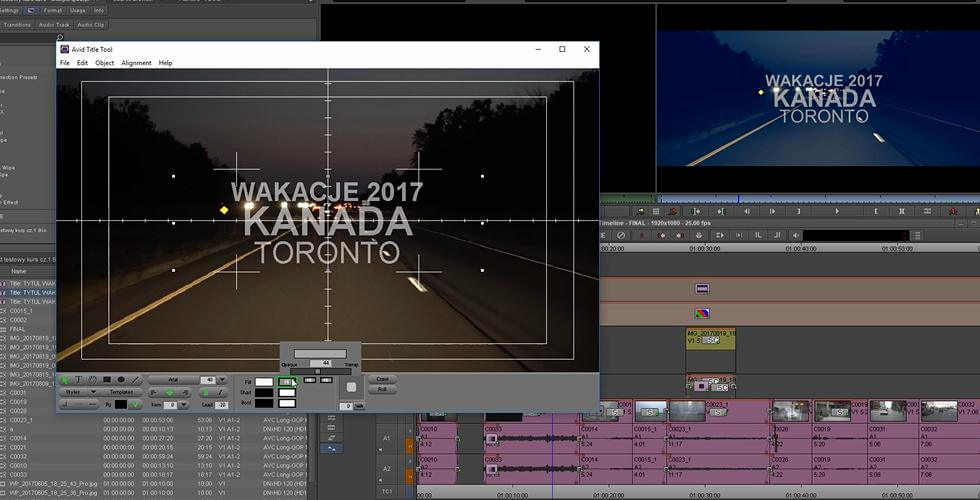Screen dimensions: 980x500
Task: Open the File menu in Title Tool
Action: click(x=64, y=63)
